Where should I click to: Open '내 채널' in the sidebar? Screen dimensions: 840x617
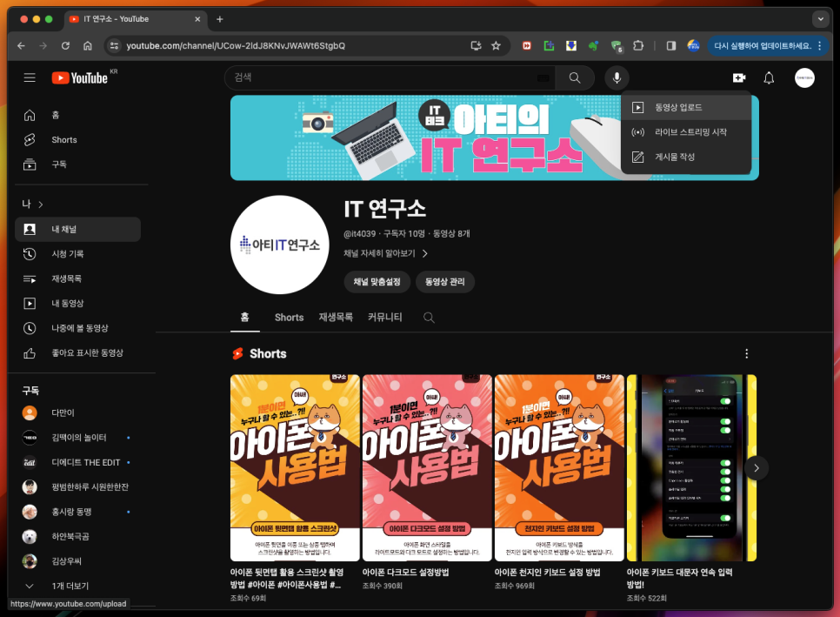pos(78,229)
